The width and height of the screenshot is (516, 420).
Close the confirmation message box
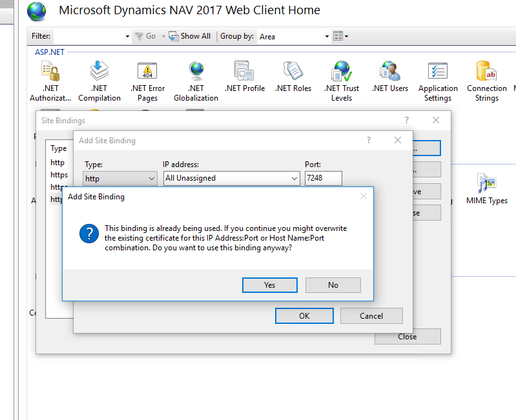tap(364, 197)
